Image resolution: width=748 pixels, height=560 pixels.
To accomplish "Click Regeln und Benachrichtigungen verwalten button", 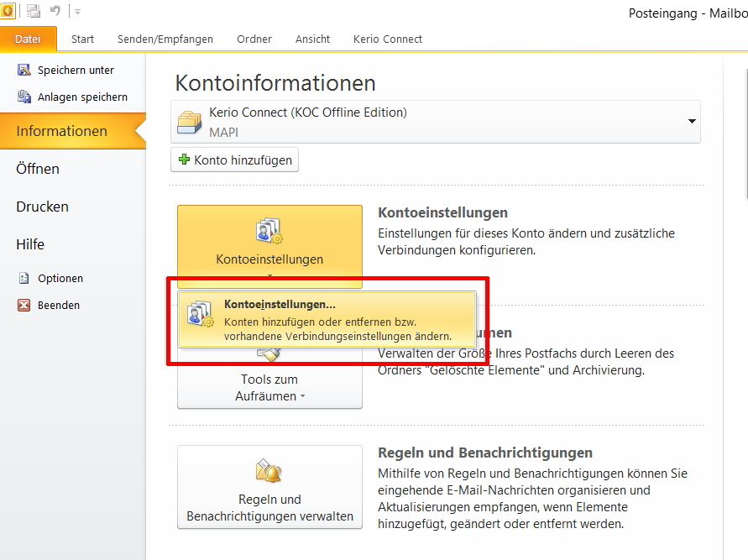I will coord(270,487).
